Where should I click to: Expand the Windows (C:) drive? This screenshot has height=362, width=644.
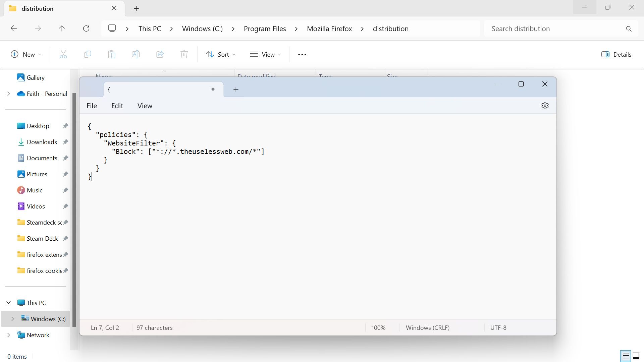[x=13, y=319]
